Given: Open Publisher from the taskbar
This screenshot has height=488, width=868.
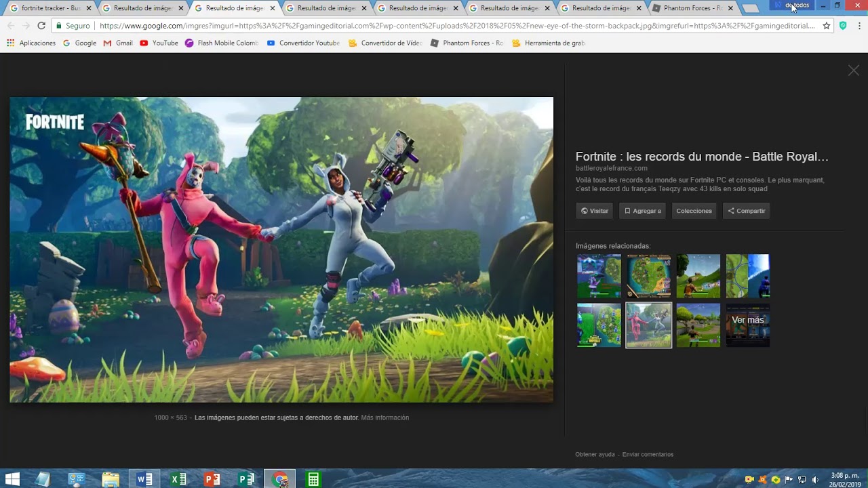Looking at the screenshot, I should 246,479.
